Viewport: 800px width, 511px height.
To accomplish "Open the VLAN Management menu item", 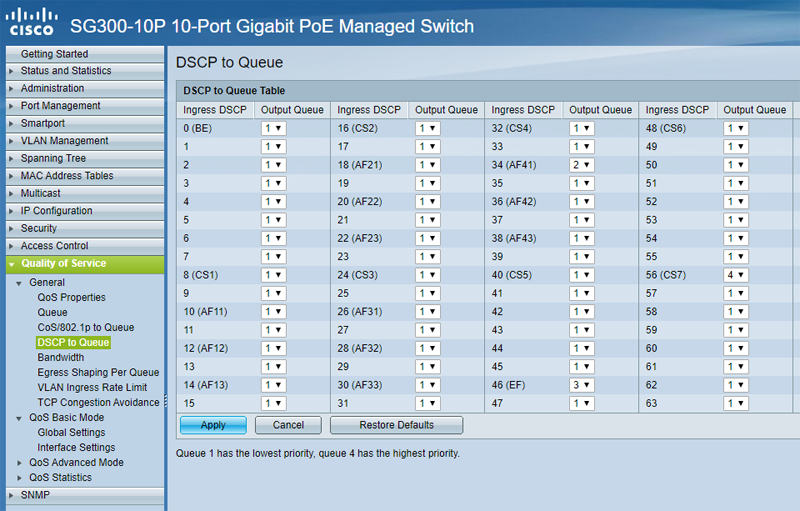I will coord(65,141).
